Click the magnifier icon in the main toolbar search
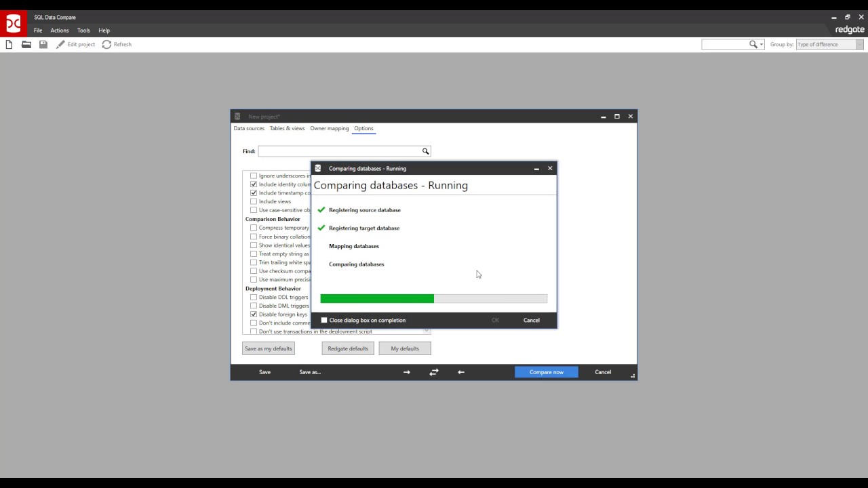The width and height of the screenshot is (868, 488). 753,45
